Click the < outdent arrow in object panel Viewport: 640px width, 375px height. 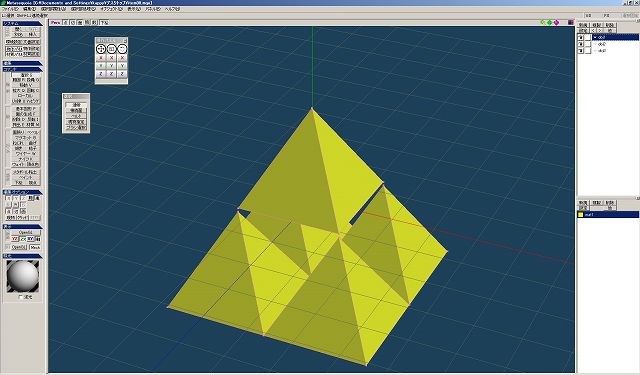pos(593,31)
